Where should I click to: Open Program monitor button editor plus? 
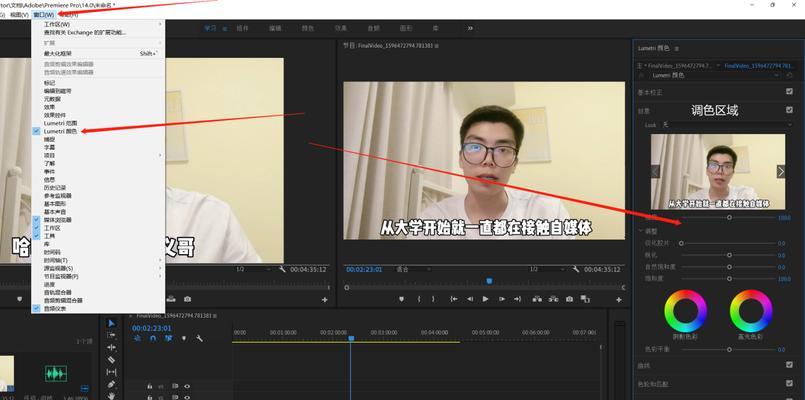[x=619, y=300]
